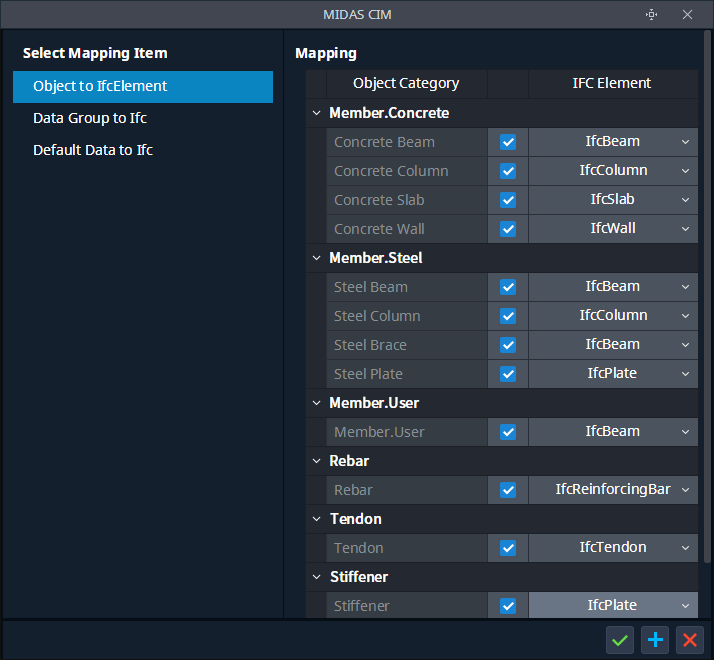Screen dimensions: 714x660
Task: Open IFC Element dropdown for Member.User row
Action: click(x=613, y=432)
